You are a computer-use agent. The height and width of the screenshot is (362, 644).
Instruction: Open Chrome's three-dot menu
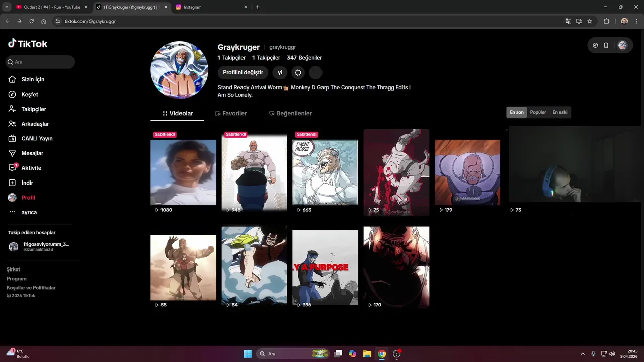coord(637,21)
